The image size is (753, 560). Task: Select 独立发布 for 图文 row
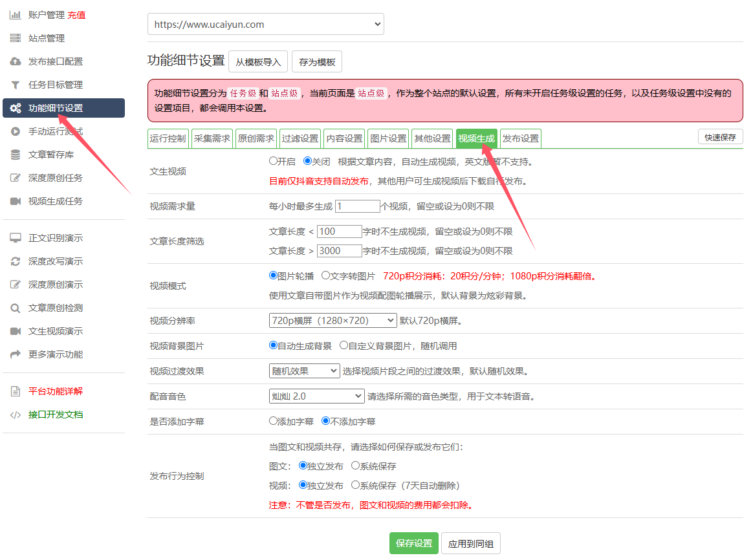click(303, 466)
